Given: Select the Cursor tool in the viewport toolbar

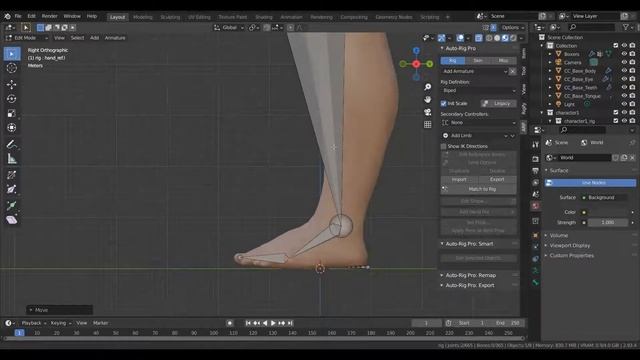Looking at the screenshot, I should click(11, 68).
